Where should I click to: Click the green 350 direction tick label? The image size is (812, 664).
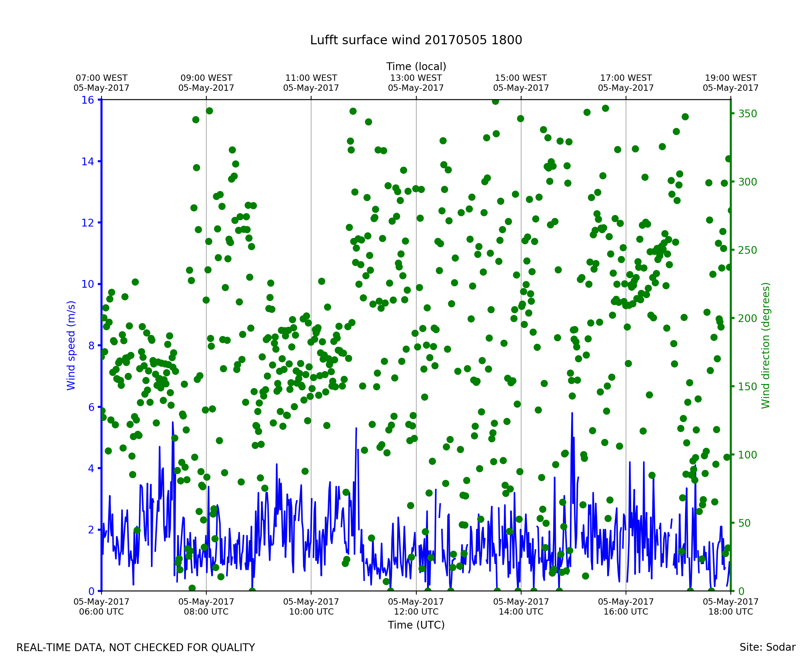coord(747,114)
